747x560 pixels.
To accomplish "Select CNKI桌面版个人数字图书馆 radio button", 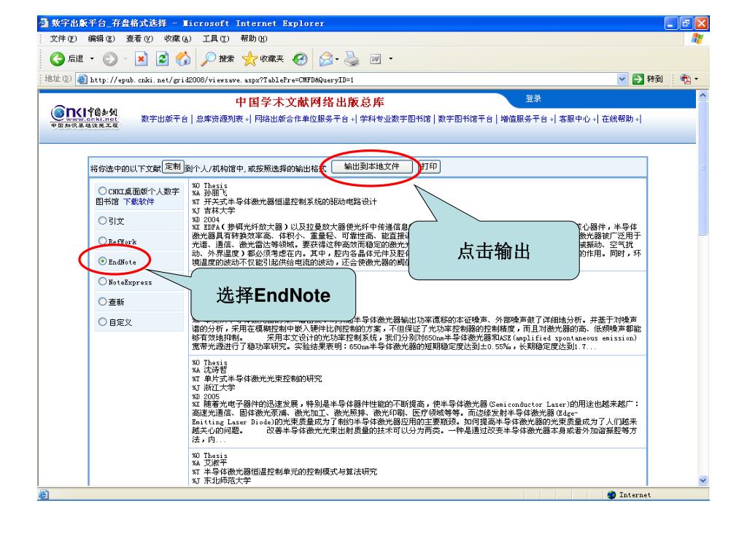I will point(102,191).
